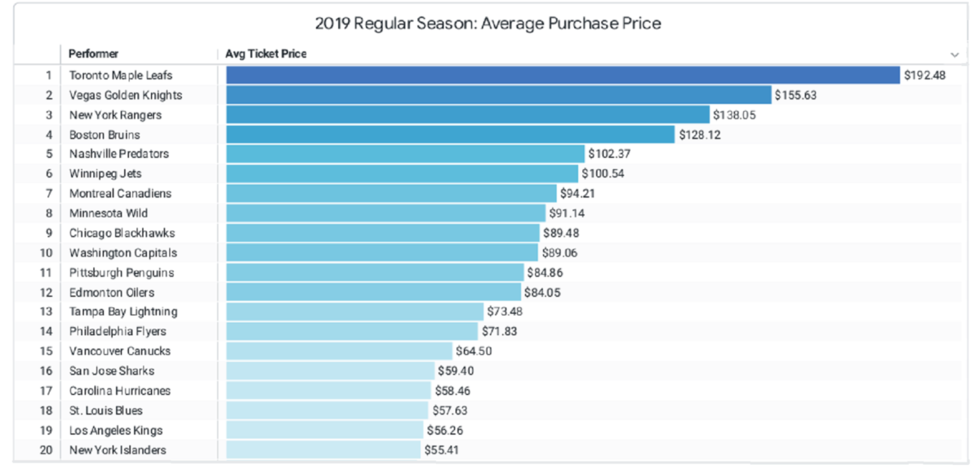Click the Nashville Predators performer name
Viewport: 980px width, 470px height.
pos(118,154)
